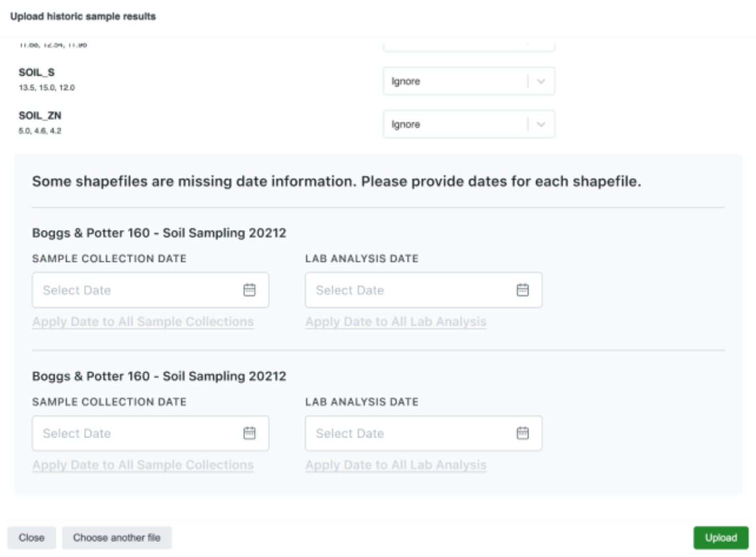
Task: Open calendar icon for second Sample Collection Date
Action: click(x=250, y=433)
